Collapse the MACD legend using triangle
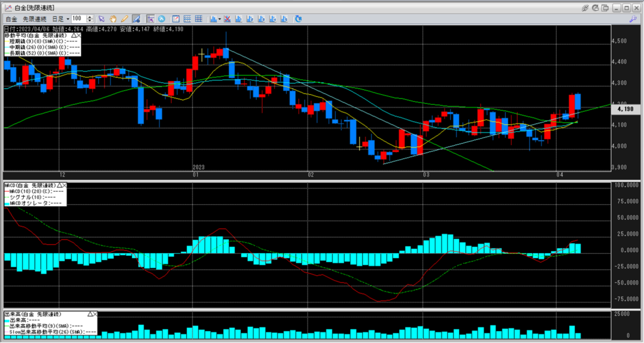 (x=60, y=186)
